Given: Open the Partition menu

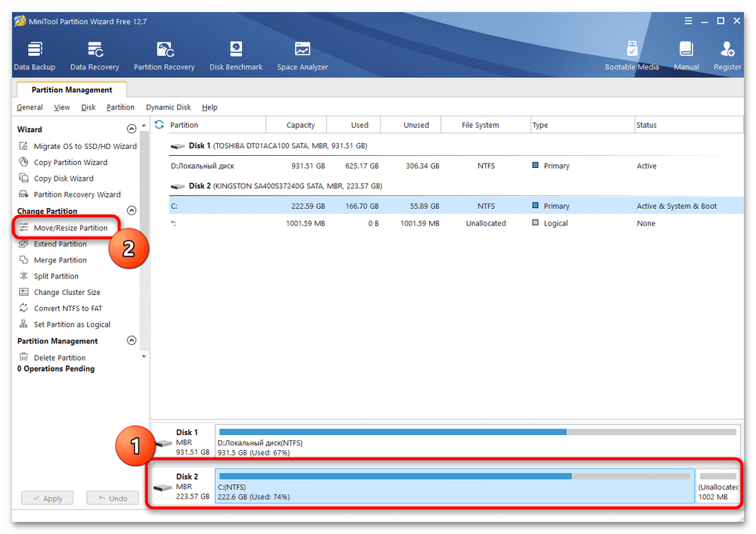Looking at the screenshot, I should [120, 107].
